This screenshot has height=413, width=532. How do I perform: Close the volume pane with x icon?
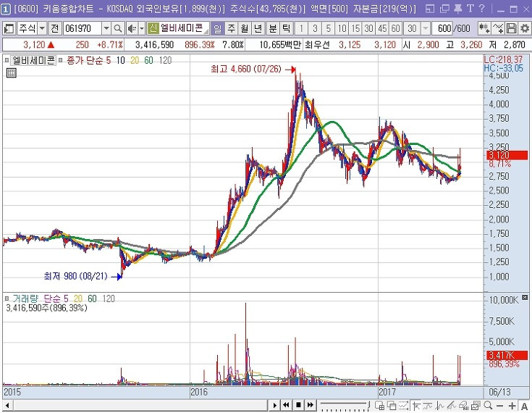(x=525, y=298)
